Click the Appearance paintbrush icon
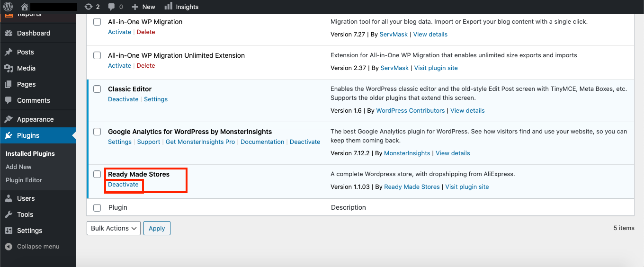This screenshot has width=644, height=267. 9,119
